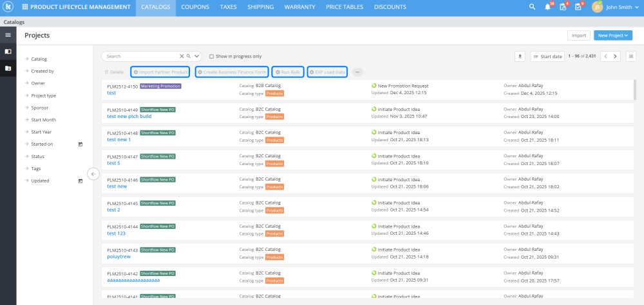Switch to the Warranty tab
The width and height of the screenshot is (644, 305).
(x=300, y=7)
